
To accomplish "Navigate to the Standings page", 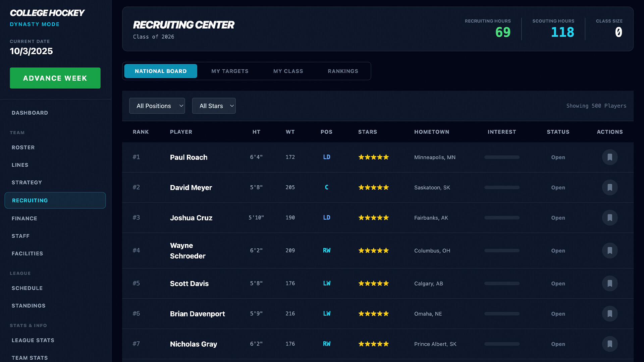I will coord(29,305).
